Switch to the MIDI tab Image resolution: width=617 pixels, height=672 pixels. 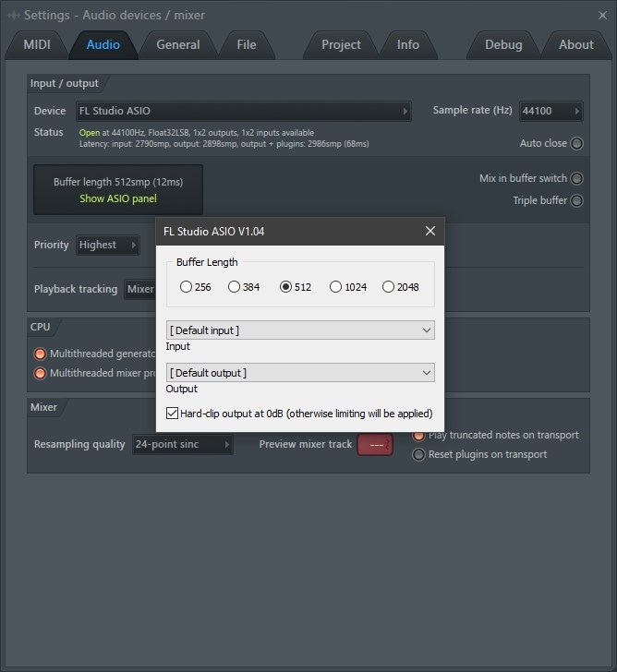point(37,45)
